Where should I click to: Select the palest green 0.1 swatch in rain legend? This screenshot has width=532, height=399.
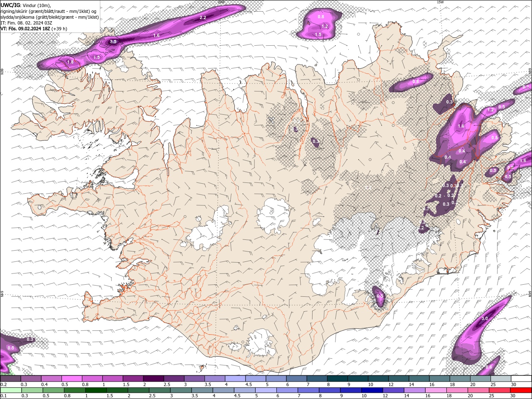click(10, 390)
